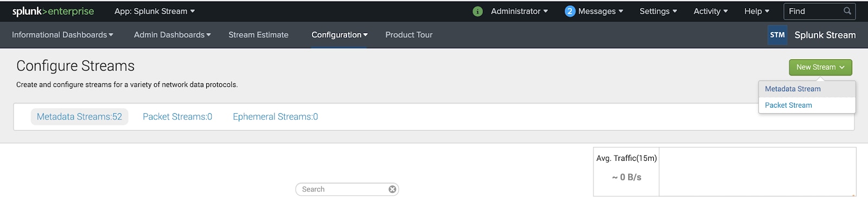Click the Splunk enterprise logo
The width and height of the screenshot is (868, 199).
click(53, 11)
